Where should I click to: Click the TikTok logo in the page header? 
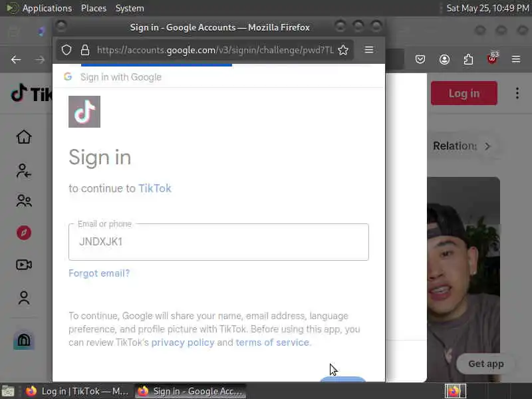[31, 93]
